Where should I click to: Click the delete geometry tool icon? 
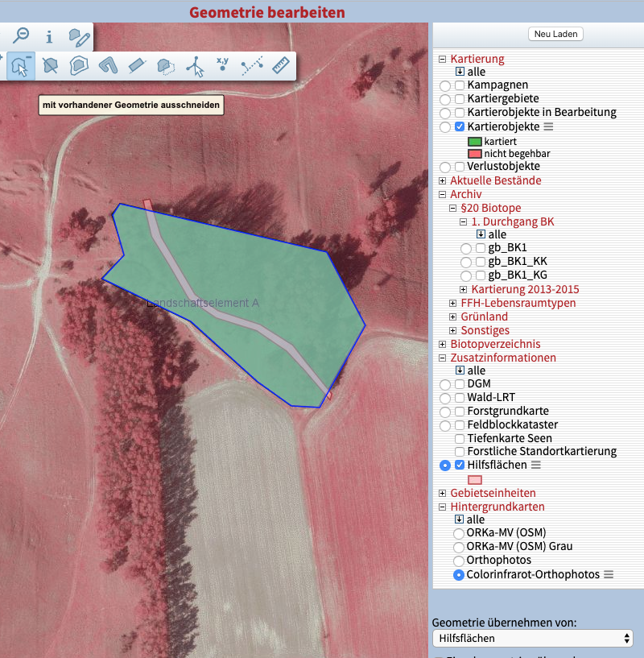click(x=50, y=65)
